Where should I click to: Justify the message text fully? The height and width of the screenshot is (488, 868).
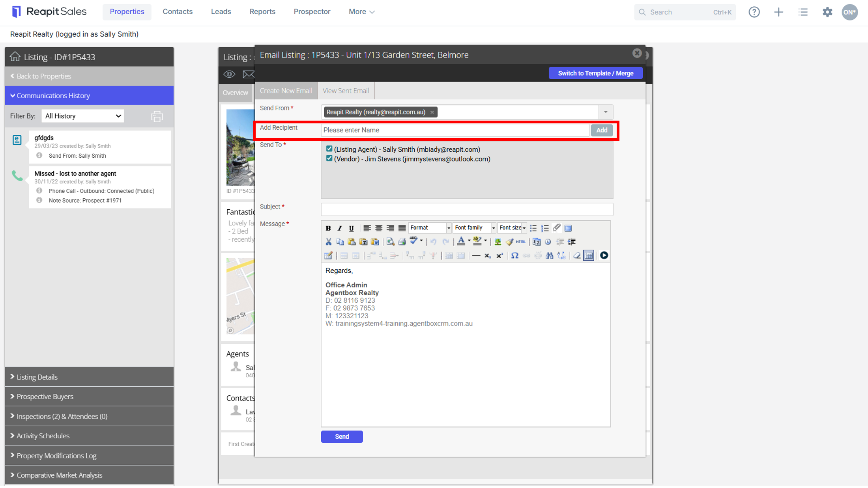tap(402, 228)
